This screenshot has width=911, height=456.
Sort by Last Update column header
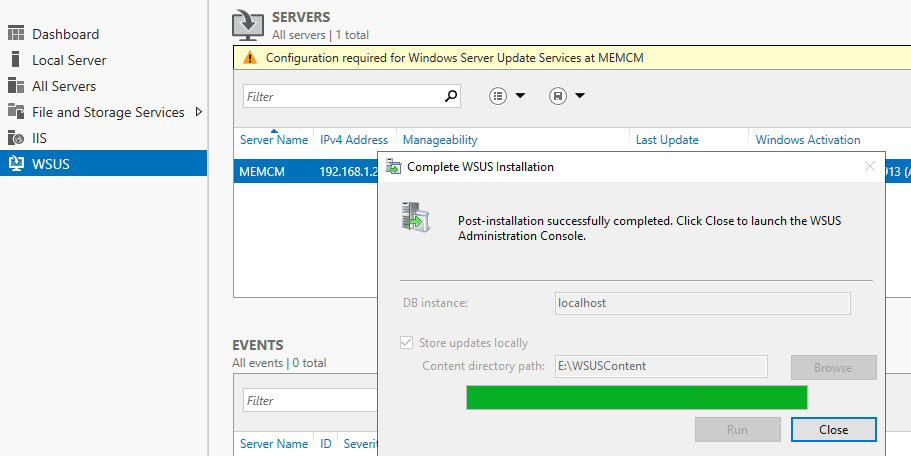coord(666,140)
